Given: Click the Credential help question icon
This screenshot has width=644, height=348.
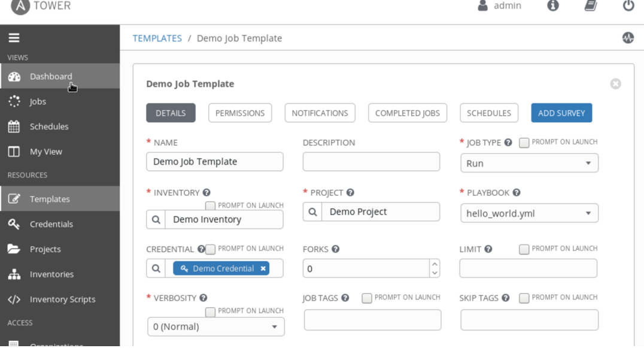Looking at the screenshot, I should tap(201, 249).
